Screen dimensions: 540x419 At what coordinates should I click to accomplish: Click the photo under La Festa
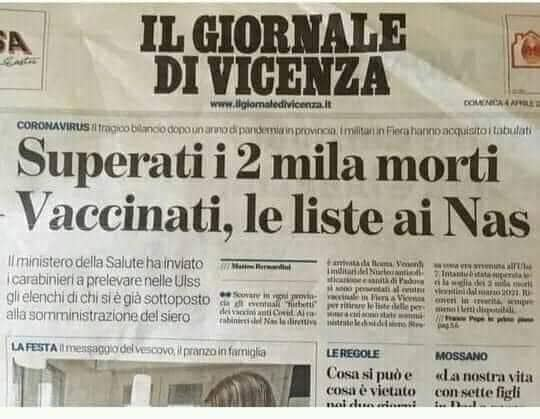coord(162,383)
